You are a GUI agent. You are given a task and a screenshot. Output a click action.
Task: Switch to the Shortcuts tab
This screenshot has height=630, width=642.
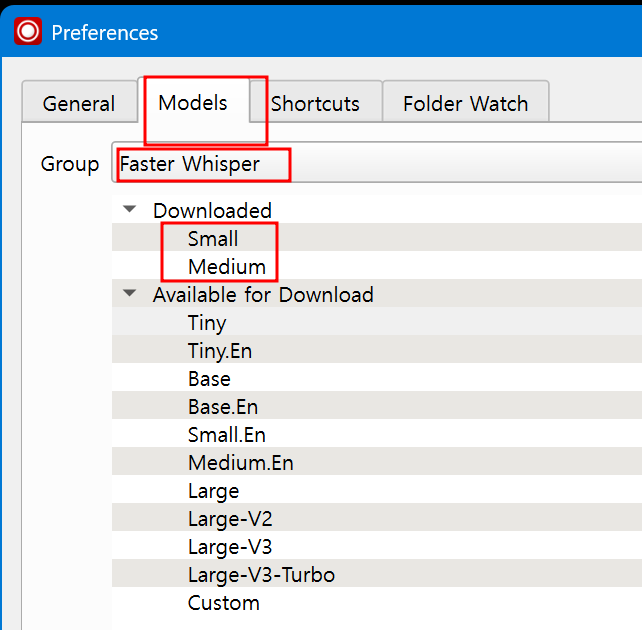click(x=315, y=102)
